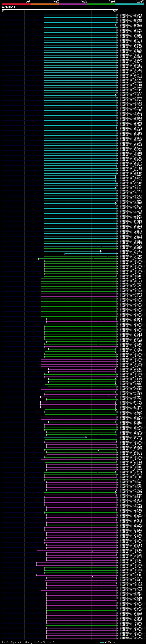Click the purple ~60% legend segment

point(73,4)
